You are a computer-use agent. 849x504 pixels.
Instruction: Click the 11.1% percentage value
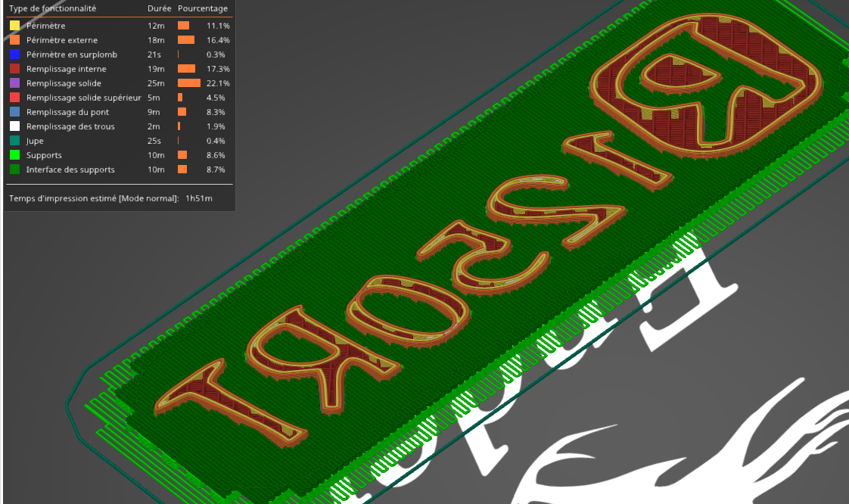(x=218, y=26)
